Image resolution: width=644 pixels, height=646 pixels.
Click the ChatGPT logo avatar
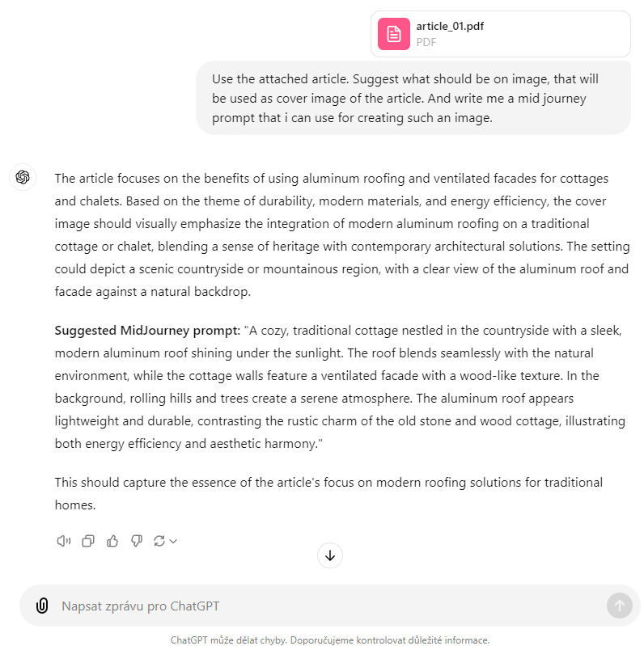pyautogui.click(x=23, y=177)
